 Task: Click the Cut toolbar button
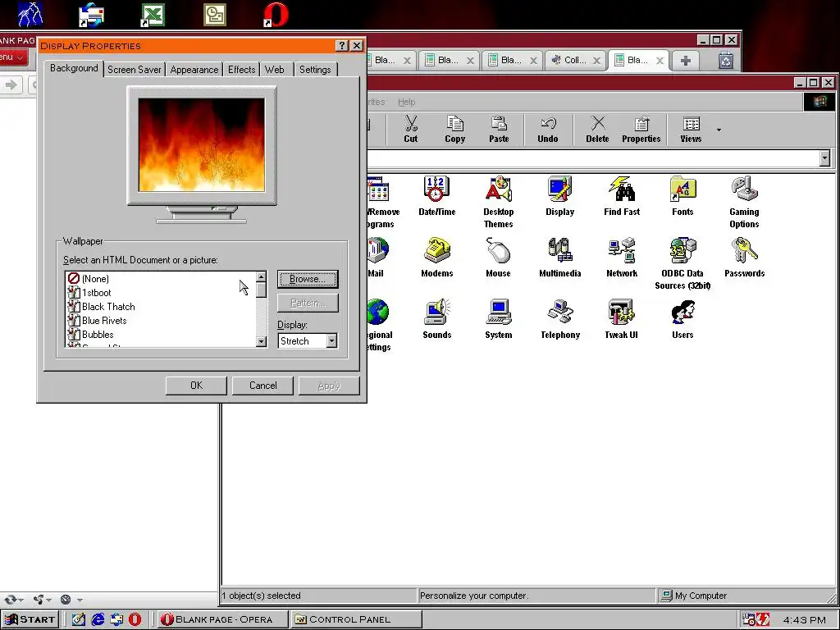(411, 130)
